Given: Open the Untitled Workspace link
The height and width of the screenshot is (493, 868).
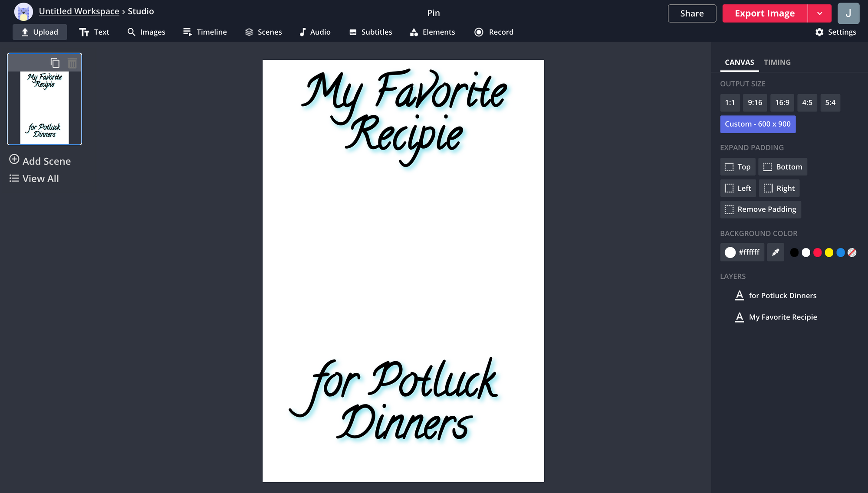Looking at the screenshot, I should [x=79, y=11].
